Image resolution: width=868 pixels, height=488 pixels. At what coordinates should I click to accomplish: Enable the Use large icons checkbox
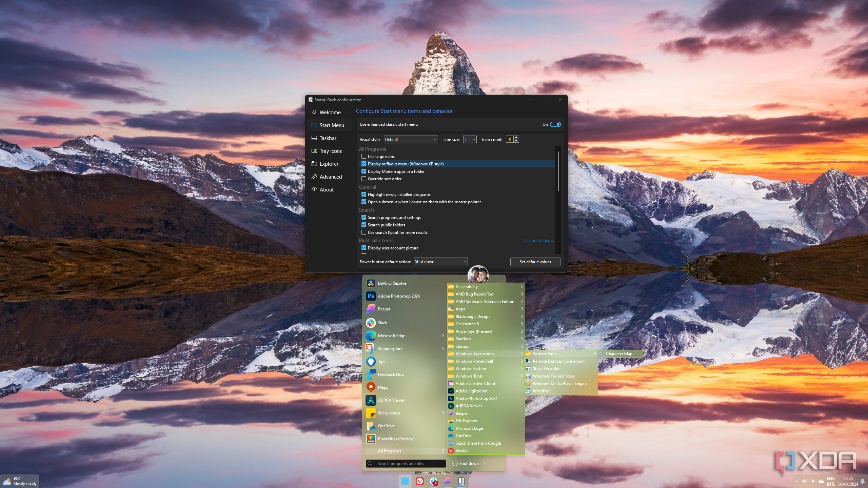click(364, 157)
